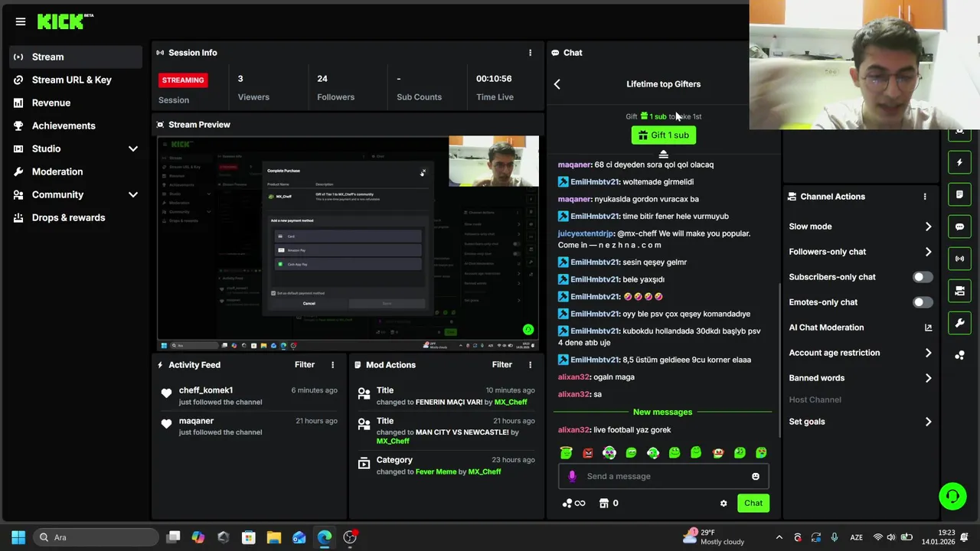Go back with Lifetime top Gifters arrow
The width and height of the screenshot is (980, 551).
click(557, 84)
